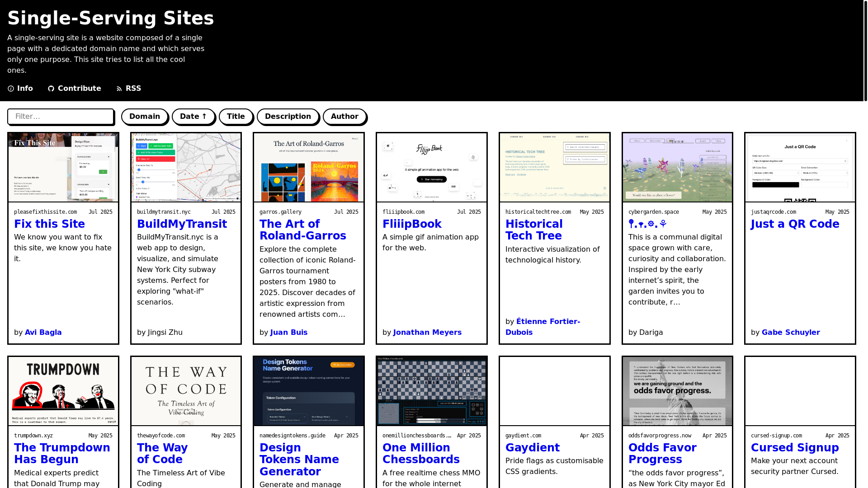868x488 pixels.
Task: Click the Roland-Garros posters thumbnail
Action: point(309,168)
